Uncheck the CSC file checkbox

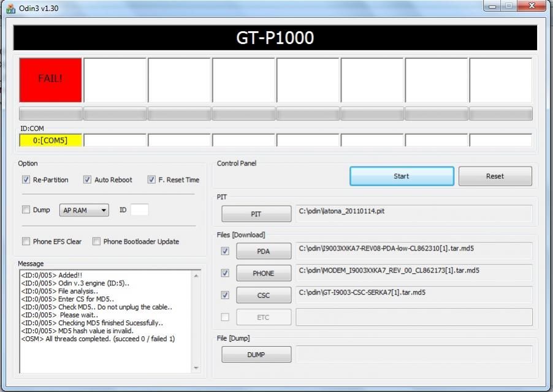click(225, 295)
